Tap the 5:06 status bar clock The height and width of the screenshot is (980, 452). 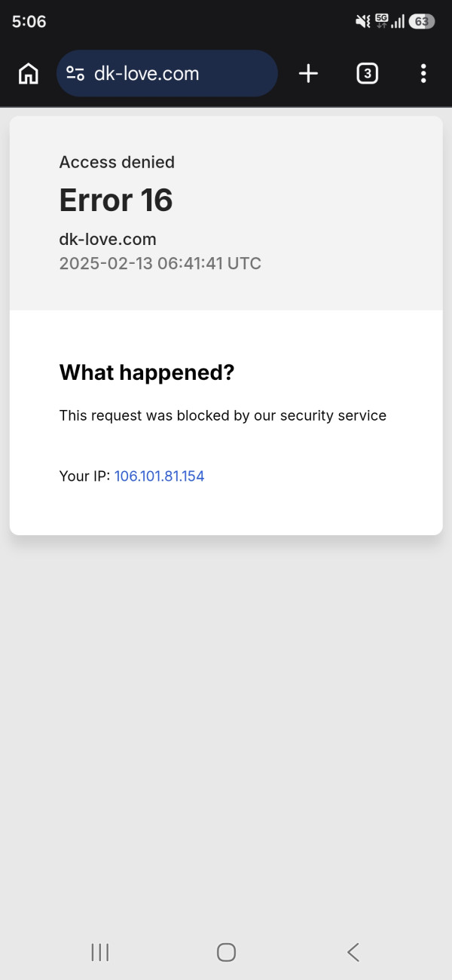29,22
